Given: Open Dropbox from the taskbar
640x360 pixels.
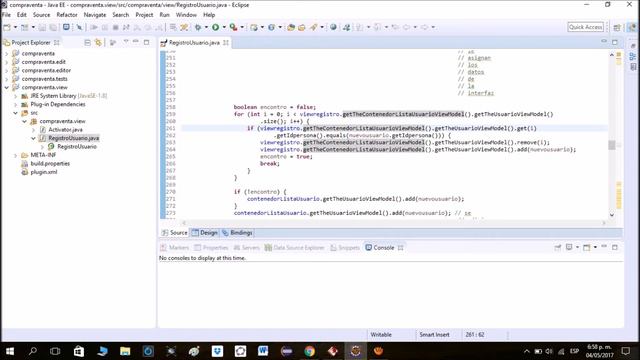Looking at the screenshot, I should (x=217, y=351).
